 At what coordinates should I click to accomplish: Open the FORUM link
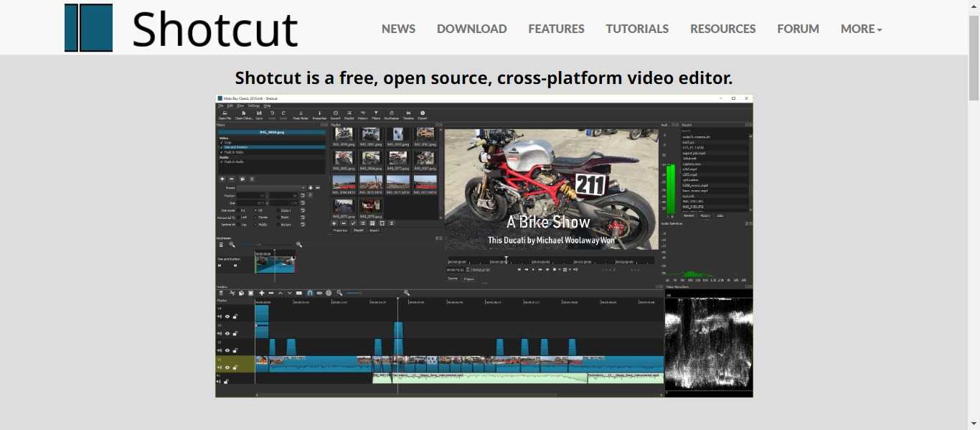[x=798, y=29]
